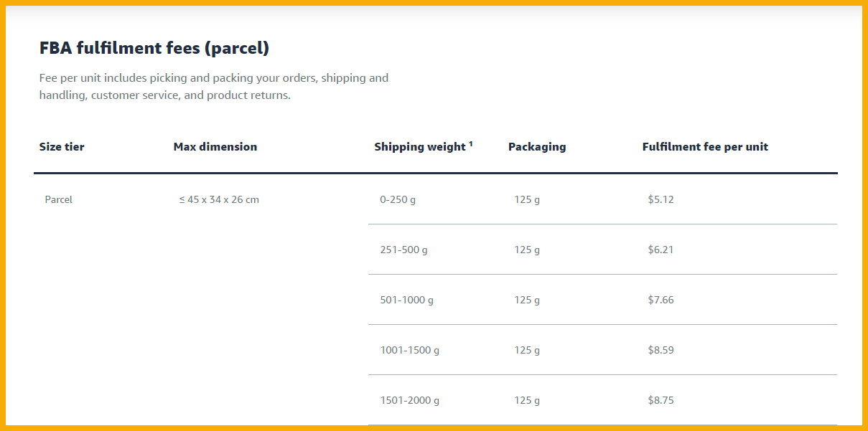868x431 pixels.
Task: Click the 0-250 g weight row
Action: click(398, 200)
